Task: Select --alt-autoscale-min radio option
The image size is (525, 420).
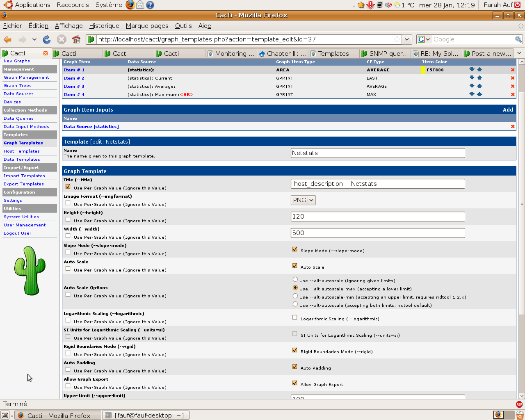Action: click(x=295, y=296)
